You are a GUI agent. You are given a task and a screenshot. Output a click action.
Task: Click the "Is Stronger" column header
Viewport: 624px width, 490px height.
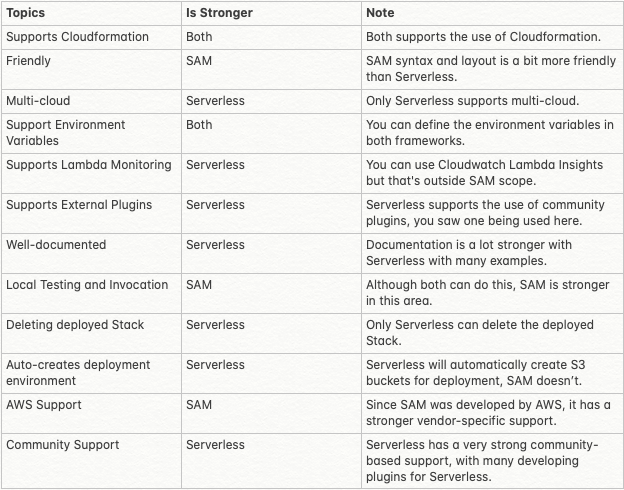click(218, 13)
